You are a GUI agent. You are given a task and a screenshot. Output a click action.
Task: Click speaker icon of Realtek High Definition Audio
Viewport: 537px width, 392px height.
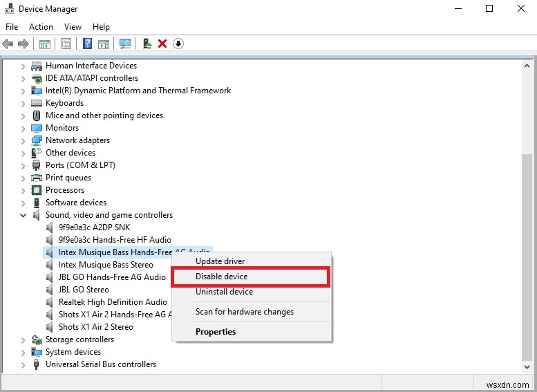[x=50, y=302]
